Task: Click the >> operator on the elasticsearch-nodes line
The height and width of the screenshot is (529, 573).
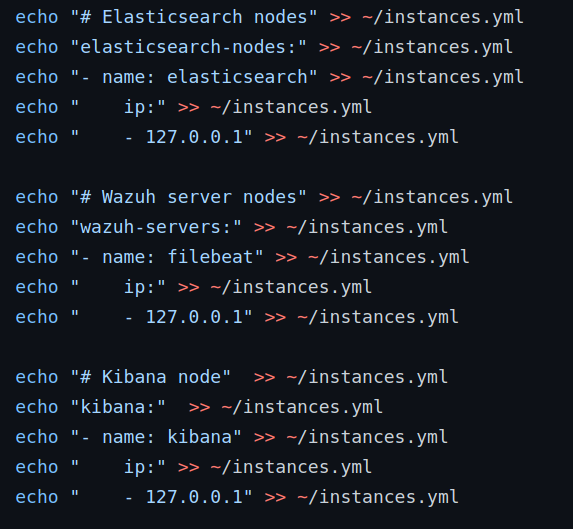Action: 330,47
